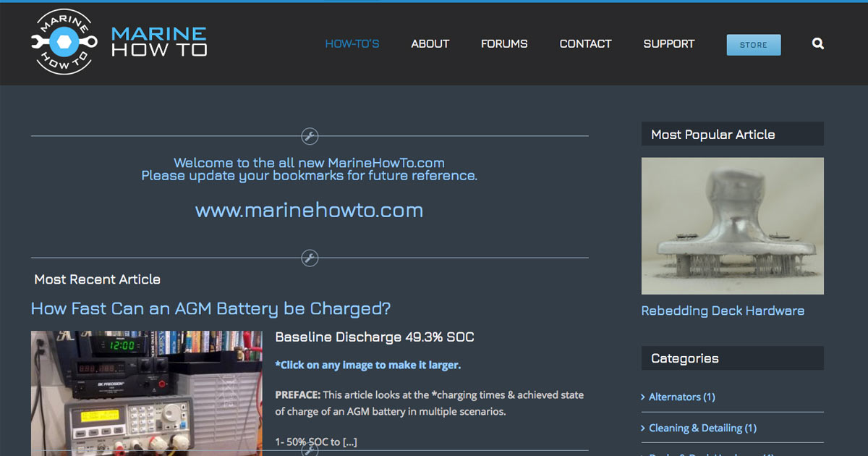This screenshot has width=868, height=456.
Task: Click the chevron beside Cleaning & Detailing
Action: point(643,428)
